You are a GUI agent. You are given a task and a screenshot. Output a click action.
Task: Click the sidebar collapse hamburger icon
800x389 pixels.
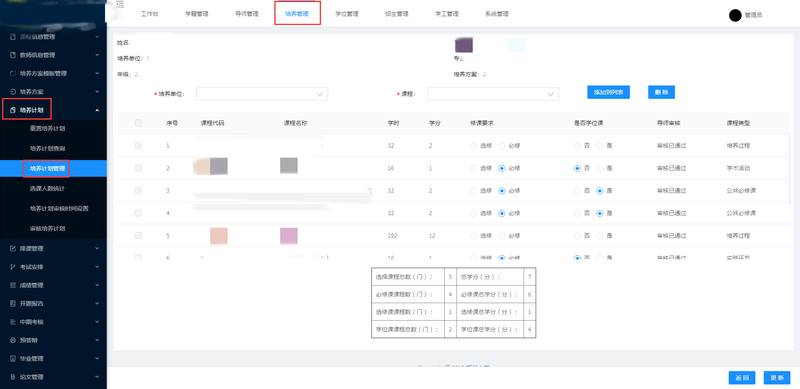tap(120, 5)
